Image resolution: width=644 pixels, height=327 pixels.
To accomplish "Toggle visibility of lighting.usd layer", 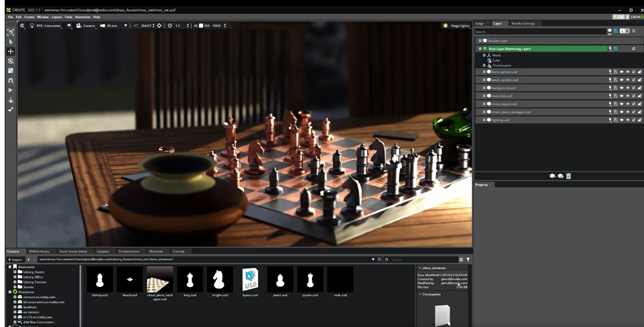I will (x=621, y=120).
